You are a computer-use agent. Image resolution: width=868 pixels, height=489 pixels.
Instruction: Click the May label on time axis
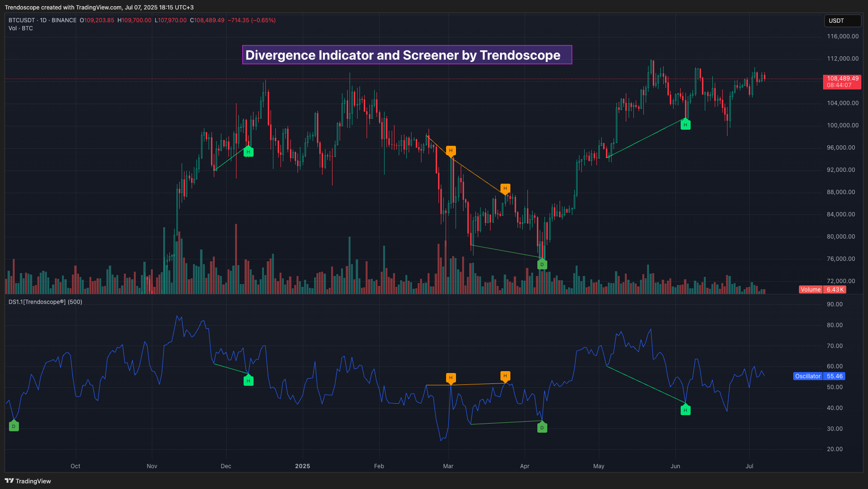point(599,466)
